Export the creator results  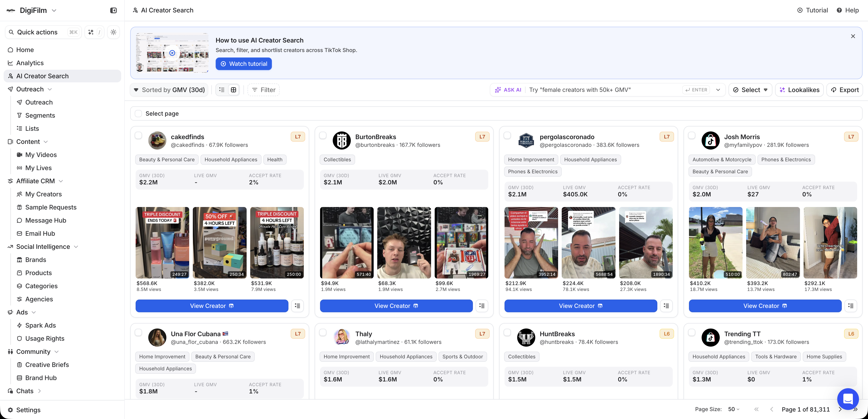click(x=844, y=90)
